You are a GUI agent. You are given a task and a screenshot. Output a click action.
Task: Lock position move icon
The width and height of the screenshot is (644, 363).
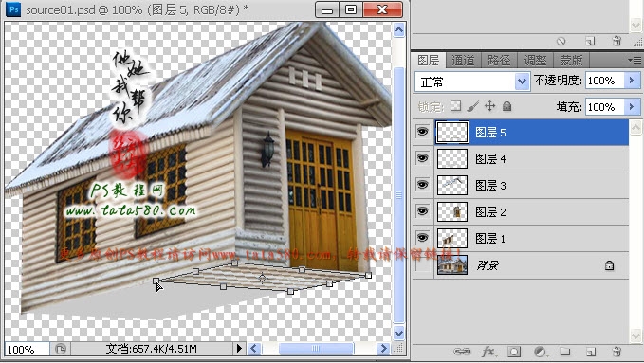click(x=489, y=106)
